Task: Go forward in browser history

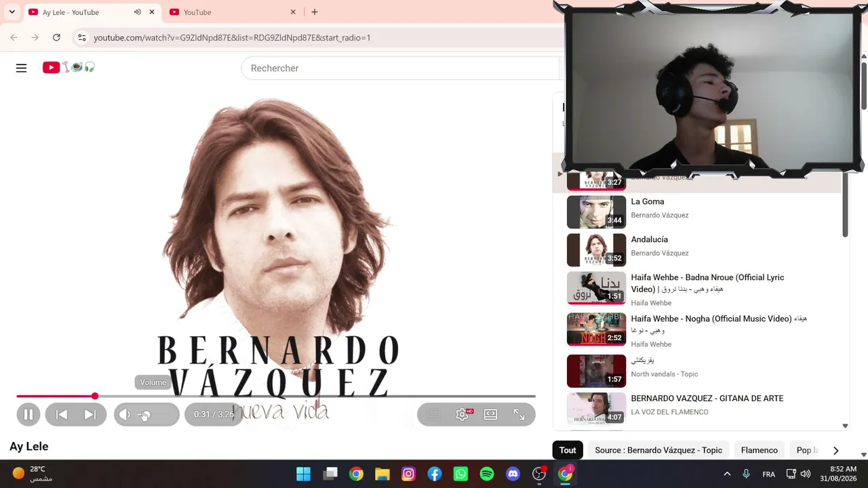Action: (x=35, y=38)
